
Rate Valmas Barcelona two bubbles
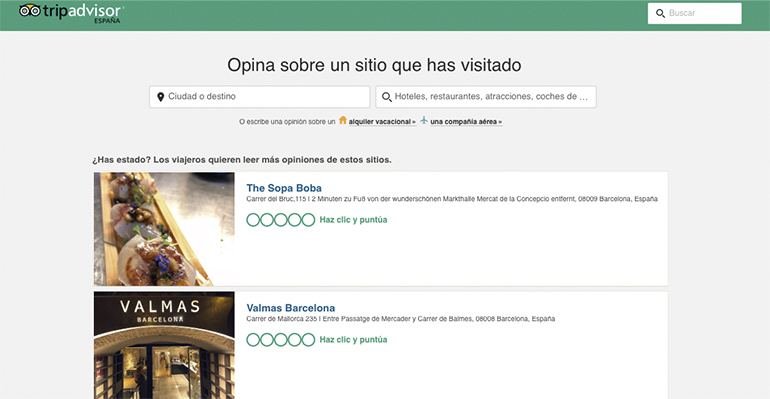pos(267,340)
